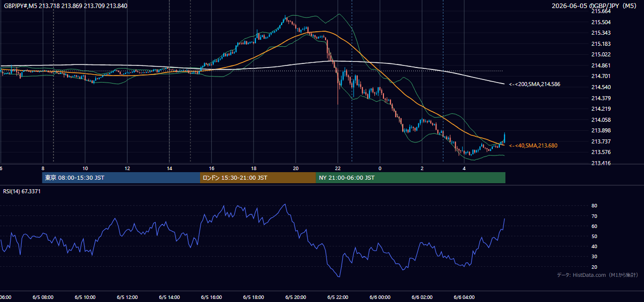Select the 40,SMA,213.680 label
This screenshot has height=302, width=644.
533,145
